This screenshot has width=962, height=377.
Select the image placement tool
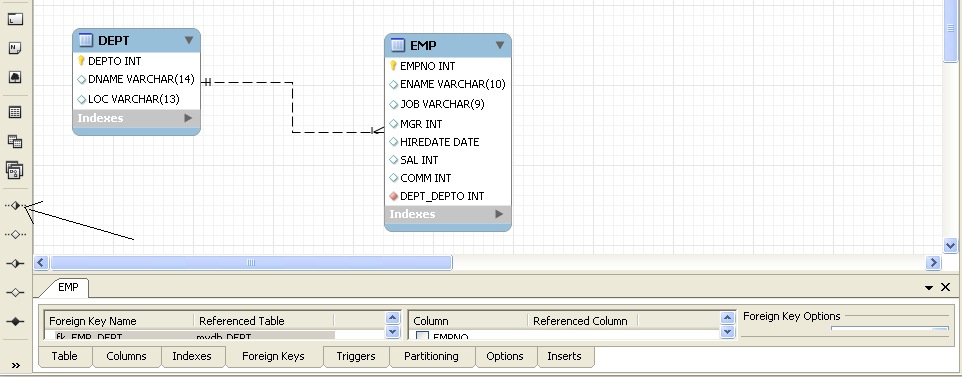tap(15, 77)
